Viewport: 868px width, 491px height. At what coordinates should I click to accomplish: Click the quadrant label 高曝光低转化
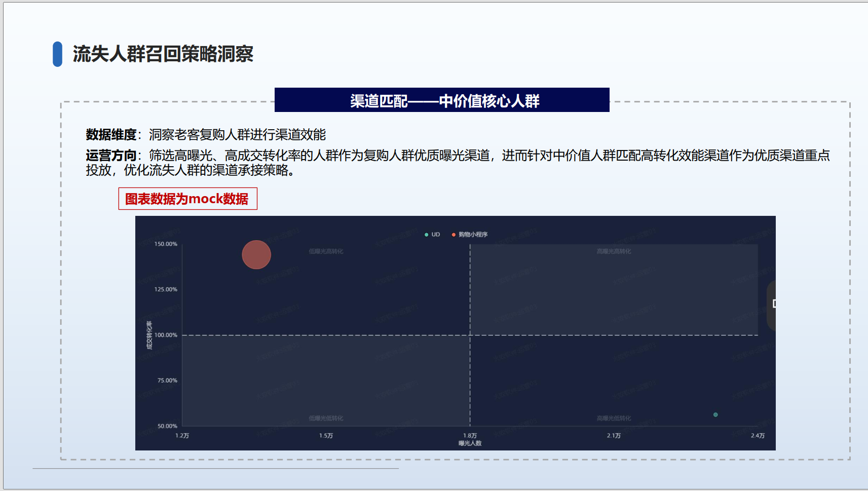click(x=614, y=419)
